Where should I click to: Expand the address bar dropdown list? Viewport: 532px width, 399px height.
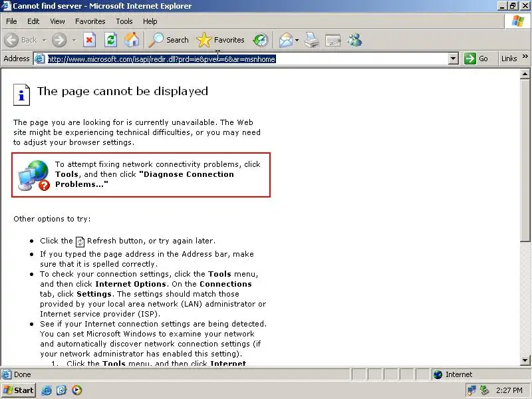point(454,59)
